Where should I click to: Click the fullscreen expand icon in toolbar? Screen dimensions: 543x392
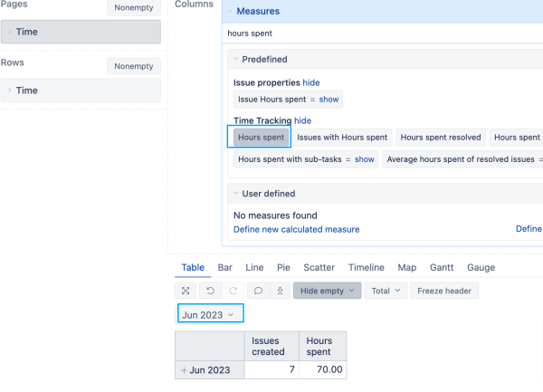click(x=186, y=291)
